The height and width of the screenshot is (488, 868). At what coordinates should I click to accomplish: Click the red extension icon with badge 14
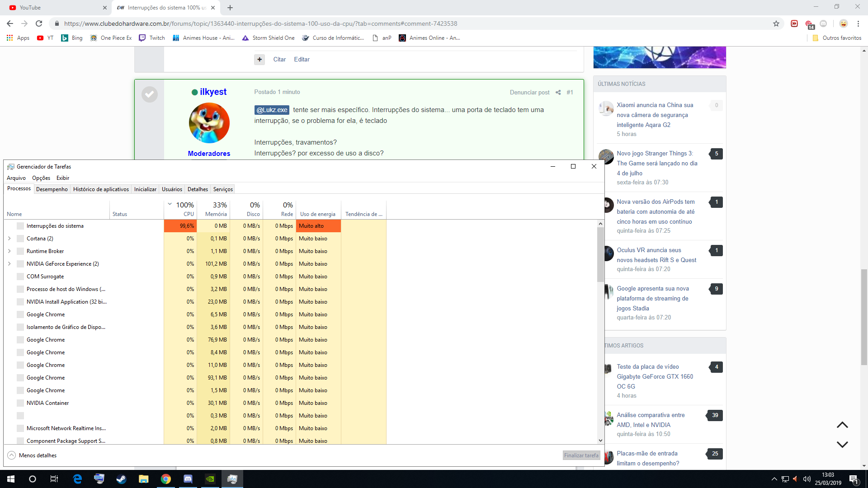[x=809, y=24]
